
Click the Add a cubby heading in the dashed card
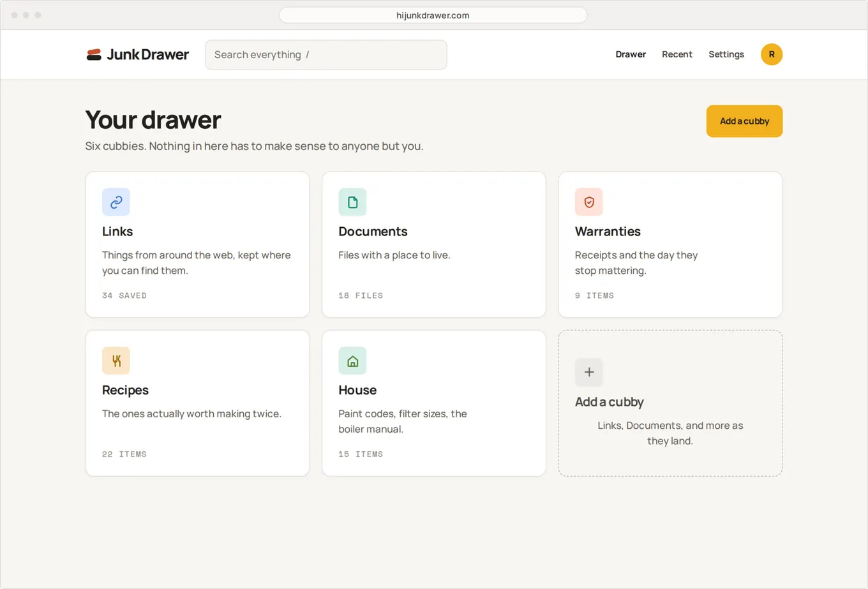[609, 402]
